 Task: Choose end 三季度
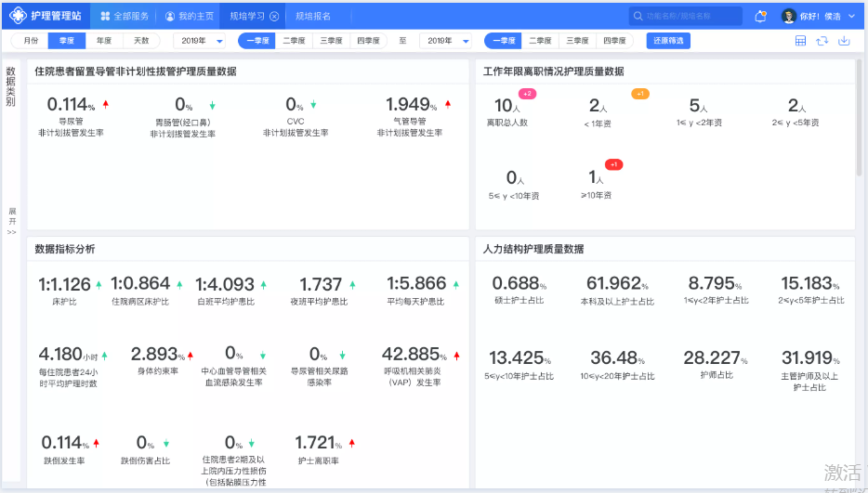coord(577,41)
